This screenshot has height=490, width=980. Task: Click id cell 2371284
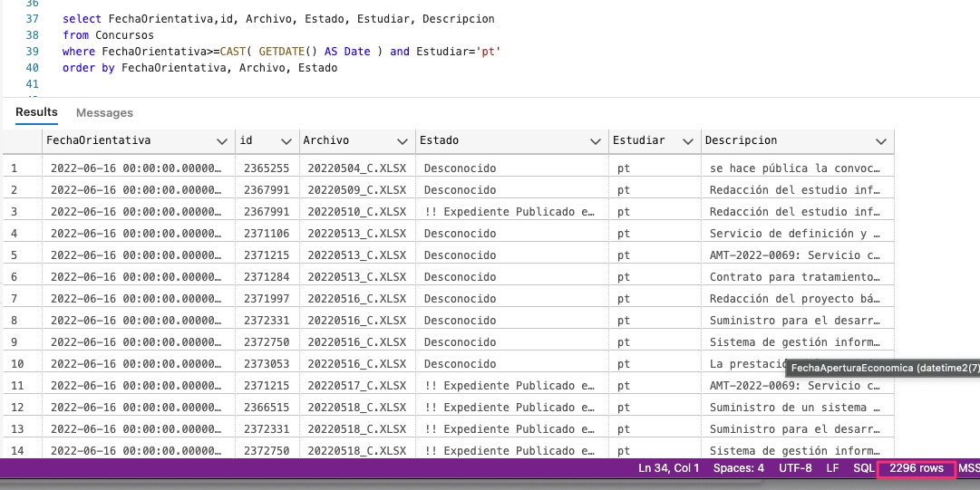coord(267,277)
